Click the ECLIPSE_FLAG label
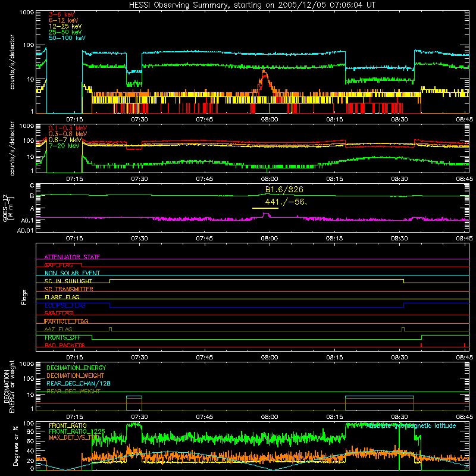Viewport: 476px width, 476px height. [65, 305]
